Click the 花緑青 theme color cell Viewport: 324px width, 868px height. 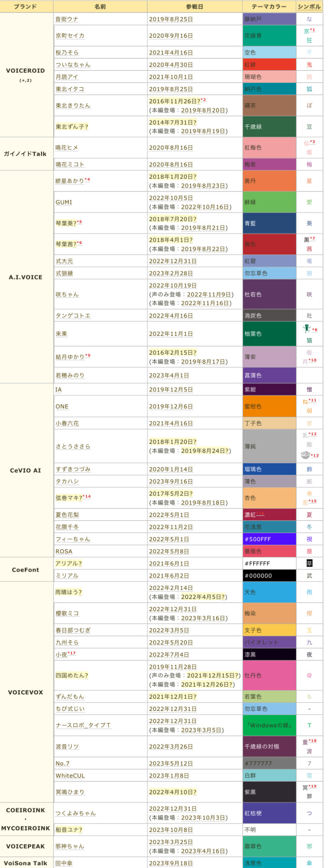point(269,36)
